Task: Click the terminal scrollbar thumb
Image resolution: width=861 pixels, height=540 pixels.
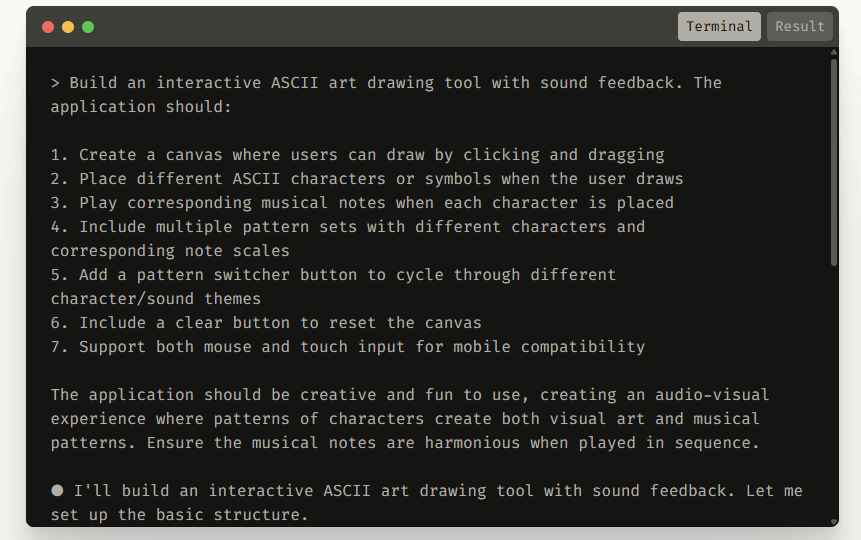Action: pyautogui.click(x=834, y=160)
